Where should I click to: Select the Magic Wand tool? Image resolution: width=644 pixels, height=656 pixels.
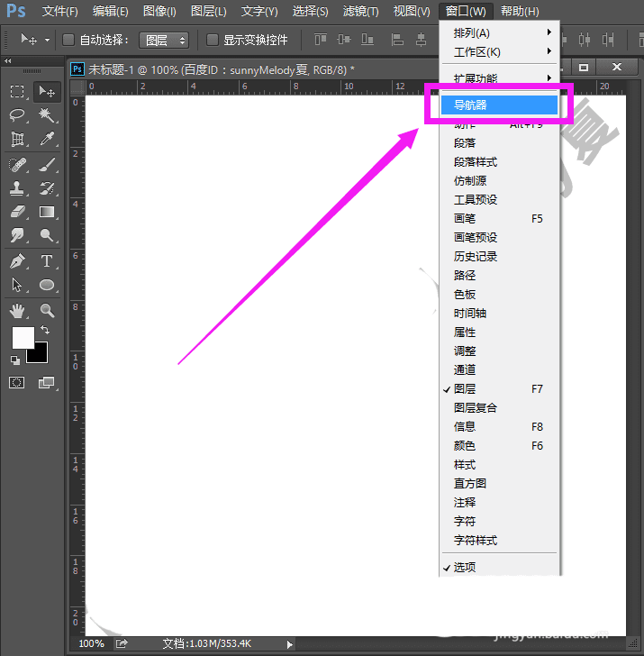(47, 115)
